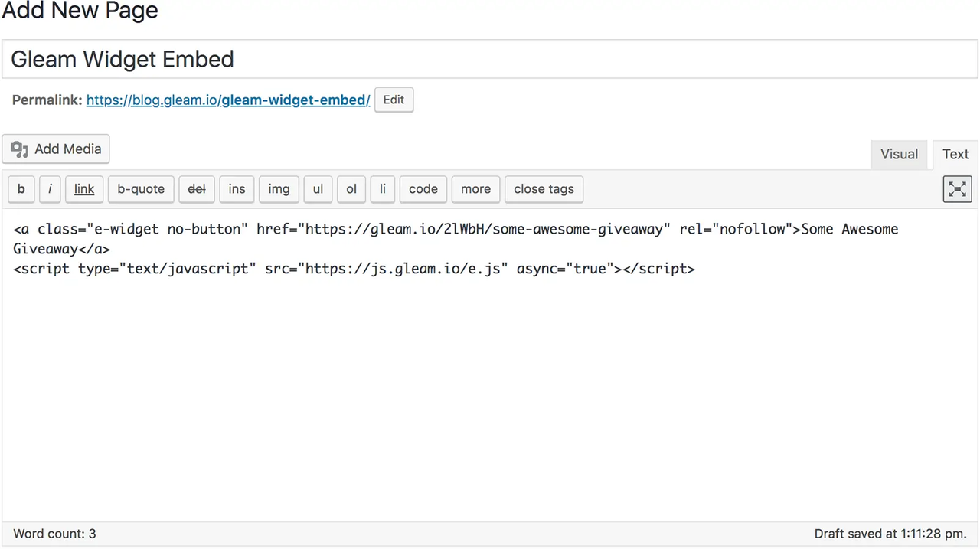Click the distraction-free fullscreen icon

click(957, 189)
